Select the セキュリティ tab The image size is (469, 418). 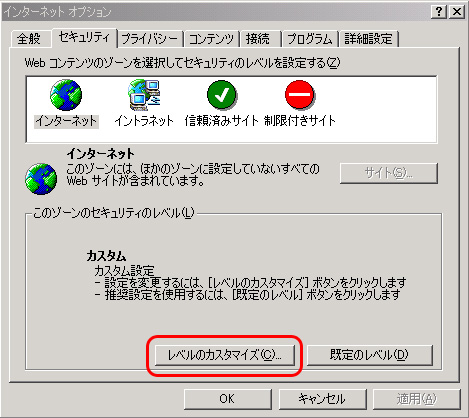84,37
